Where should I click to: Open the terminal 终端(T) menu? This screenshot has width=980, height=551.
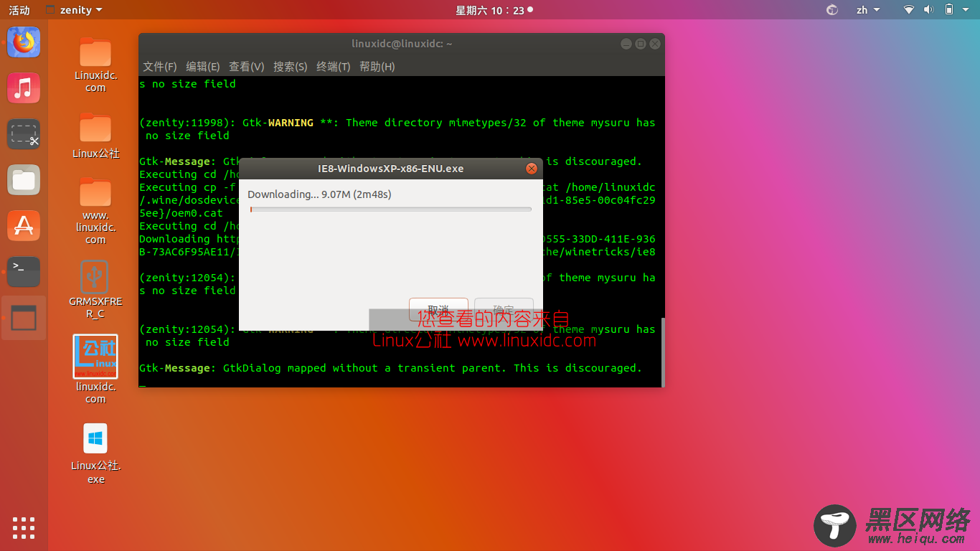[334, 66]
